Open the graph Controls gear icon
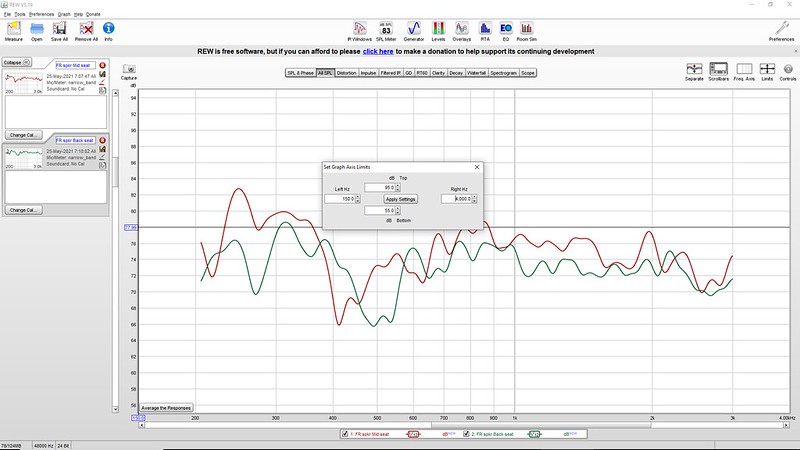800x450 pixels. pyautogui.click(x=788, y=71)
